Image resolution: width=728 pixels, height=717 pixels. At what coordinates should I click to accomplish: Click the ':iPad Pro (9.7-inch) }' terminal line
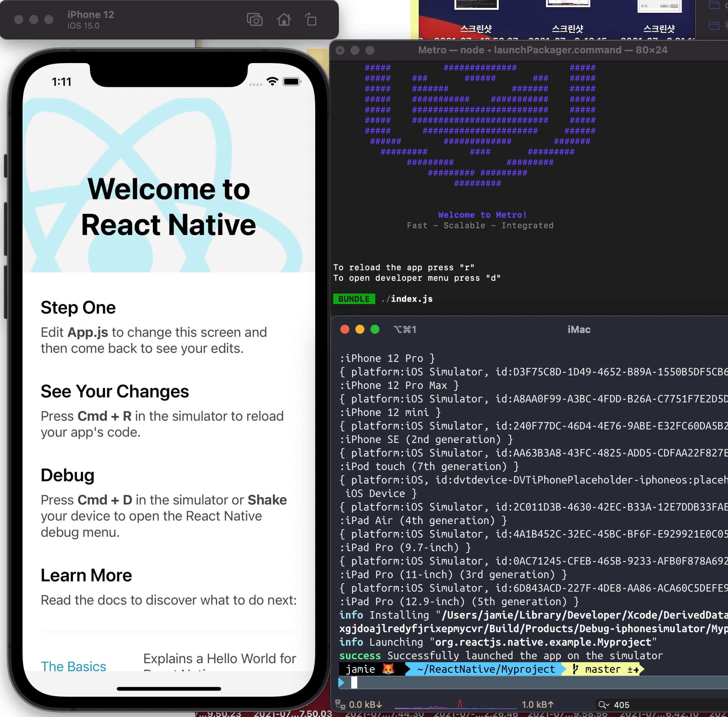coord(405,548)
